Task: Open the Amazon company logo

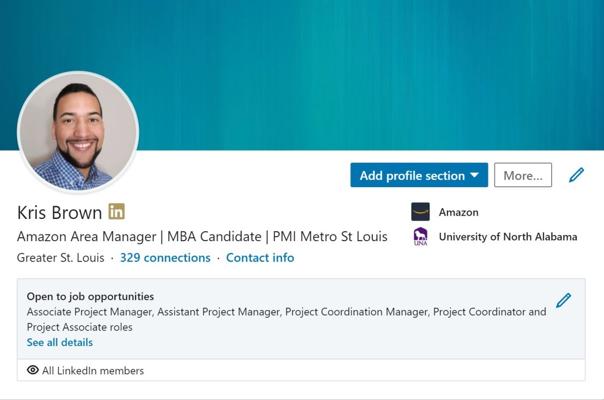Action: click(421, 212)
